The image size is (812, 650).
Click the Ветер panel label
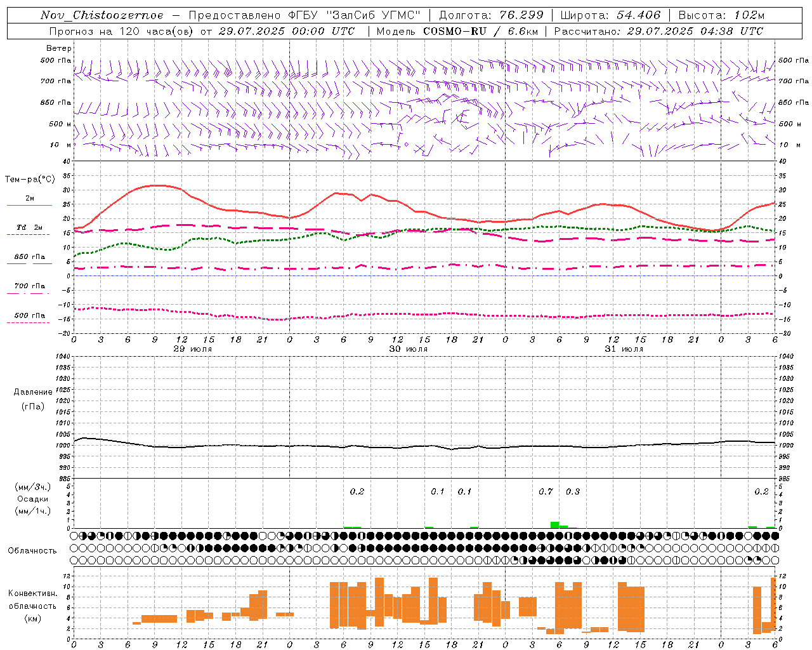click(59, 48)
